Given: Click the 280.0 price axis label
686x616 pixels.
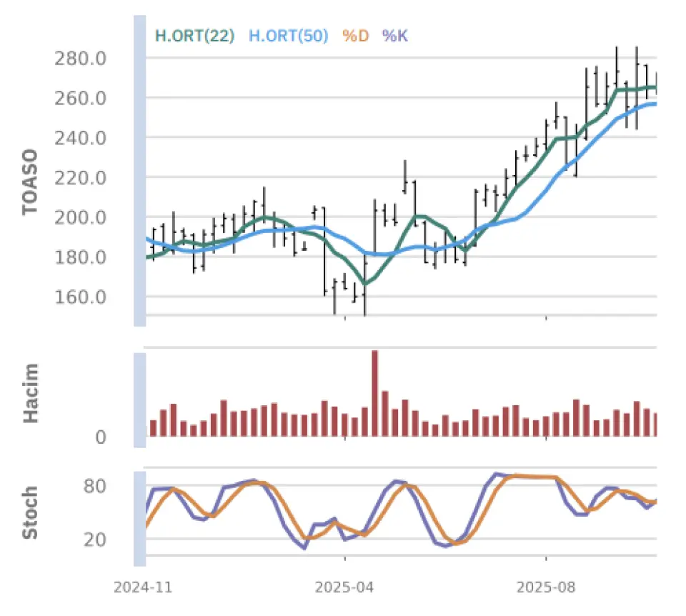Looking at the screenshot, I should click(x=80, y=58).
